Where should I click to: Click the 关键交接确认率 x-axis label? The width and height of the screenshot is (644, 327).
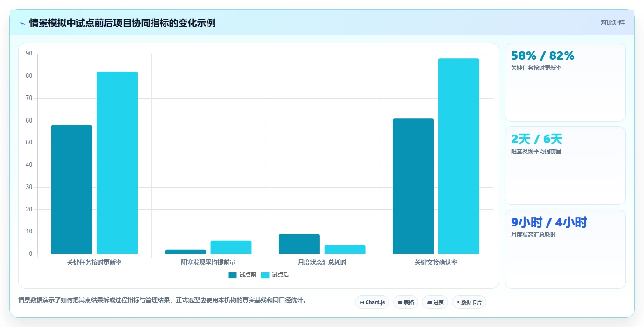click(436, 262)
